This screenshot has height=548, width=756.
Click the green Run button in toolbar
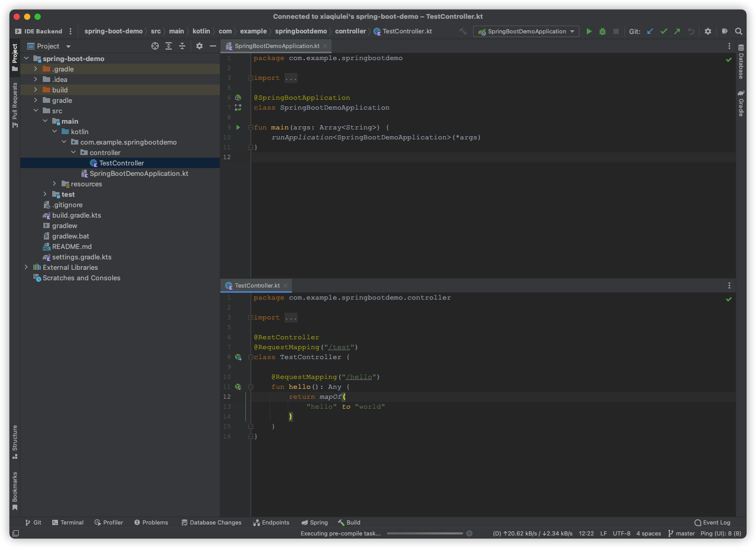589,31
